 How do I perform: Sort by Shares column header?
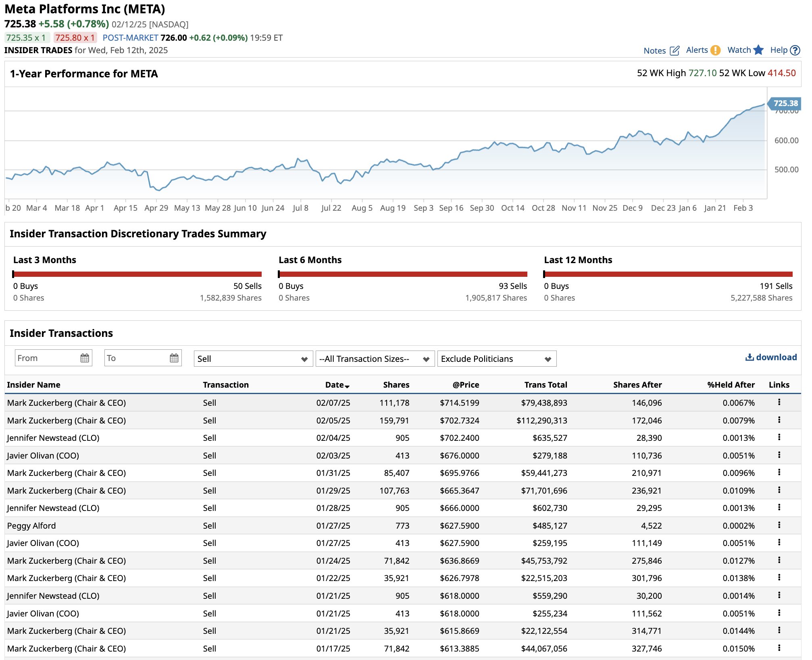[396, 385]
